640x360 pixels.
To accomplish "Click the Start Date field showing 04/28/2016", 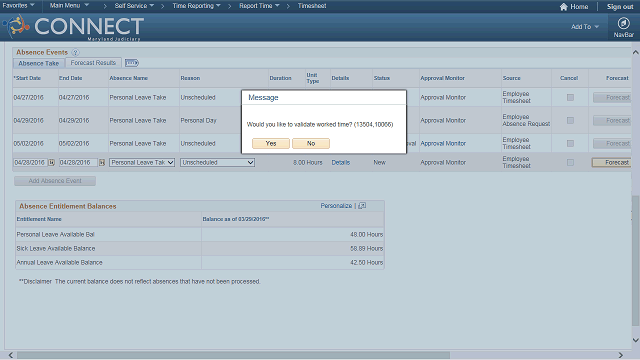I will point(31,162).
